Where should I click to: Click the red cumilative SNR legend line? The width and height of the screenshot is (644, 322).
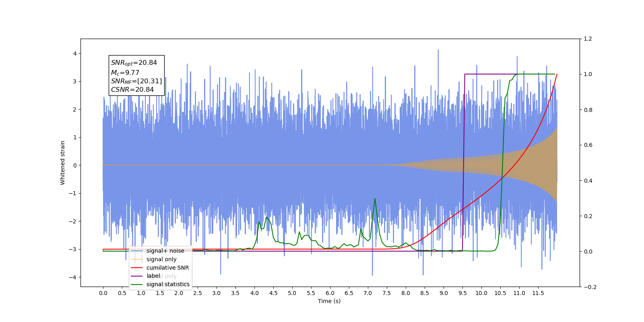137,268
